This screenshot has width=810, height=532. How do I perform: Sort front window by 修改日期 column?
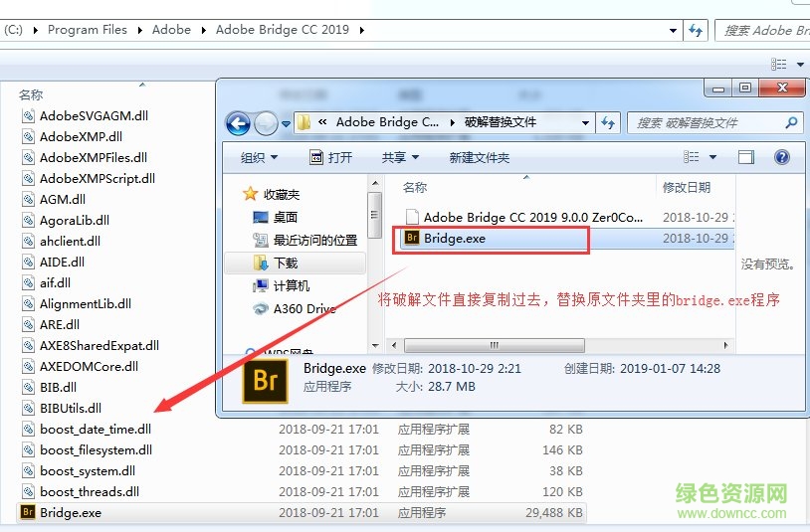(687, 187)
